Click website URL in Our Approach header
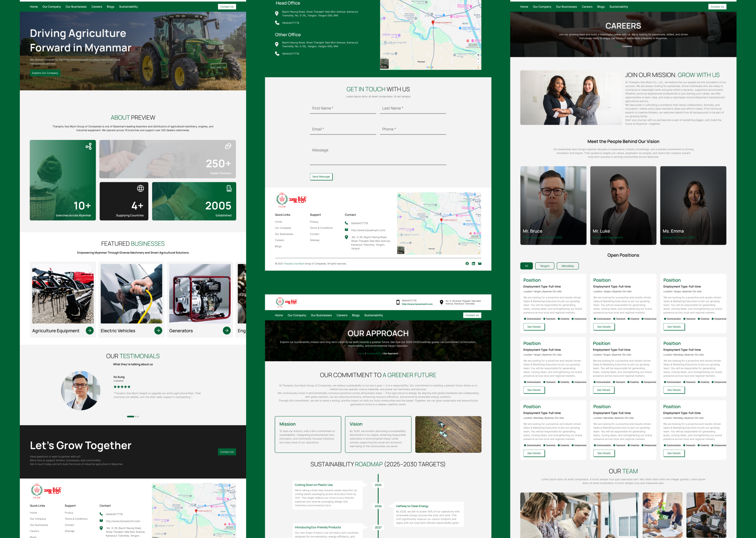The width and height of the screenshot is (756, 538). [417, 304]
